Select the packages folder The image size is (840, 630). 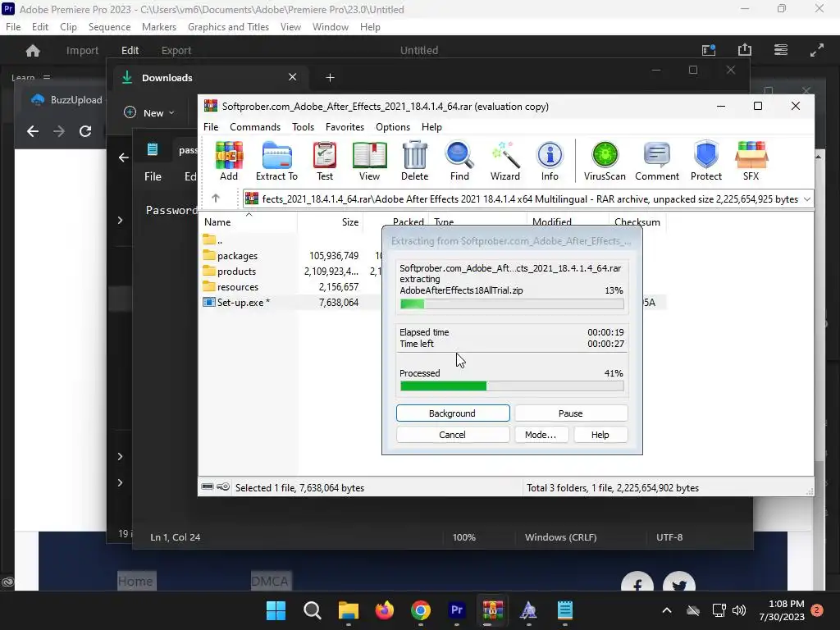tap(231, 256)
